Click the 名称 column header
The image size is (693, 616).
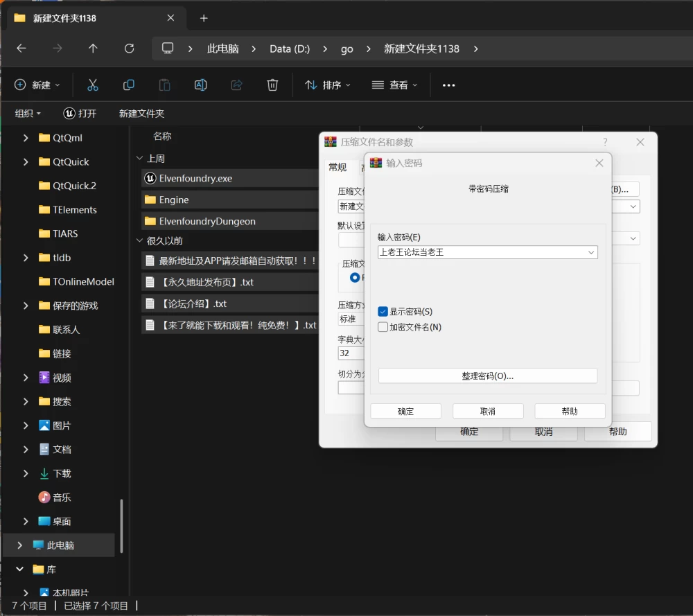(162, 136)
